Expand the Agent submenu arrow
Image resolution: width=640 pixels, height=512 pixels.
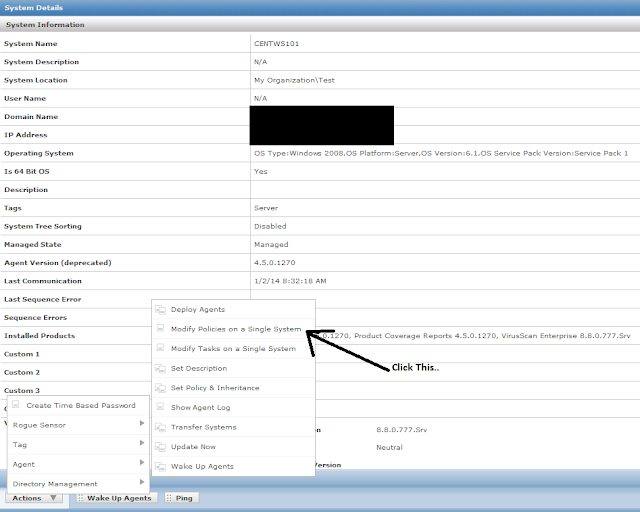[142, 463]
